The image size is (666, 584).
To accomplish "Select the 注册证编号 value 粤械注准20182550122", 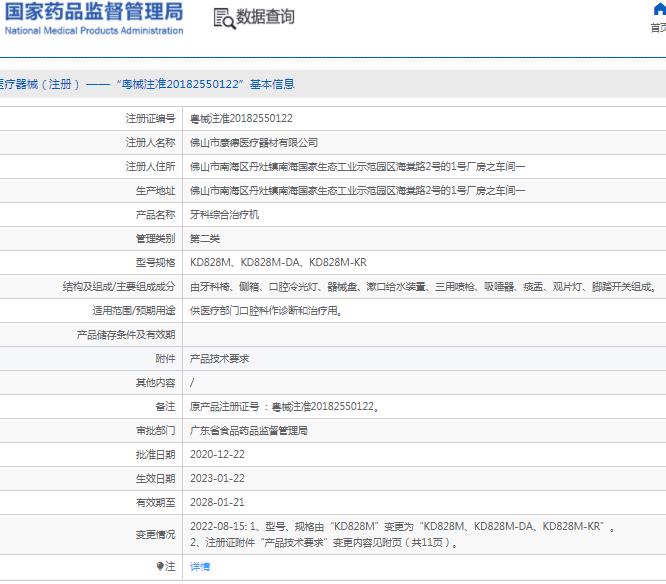I will coord(241,118).
